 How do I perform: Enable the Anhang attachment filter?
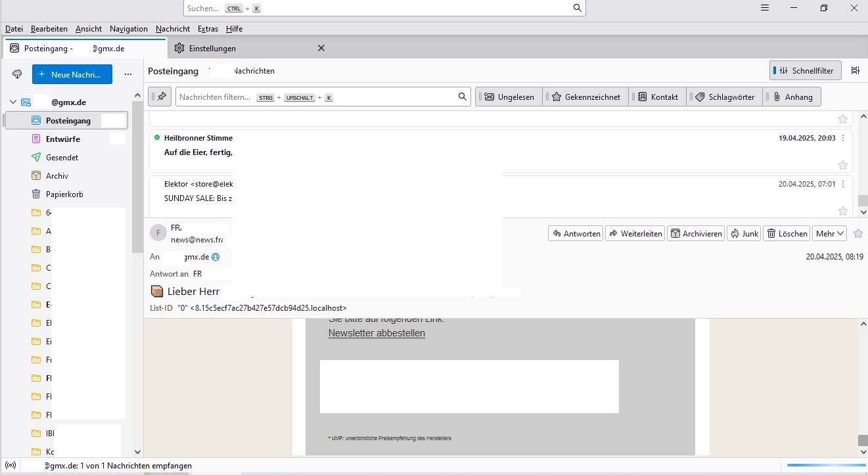click(793, 97)
